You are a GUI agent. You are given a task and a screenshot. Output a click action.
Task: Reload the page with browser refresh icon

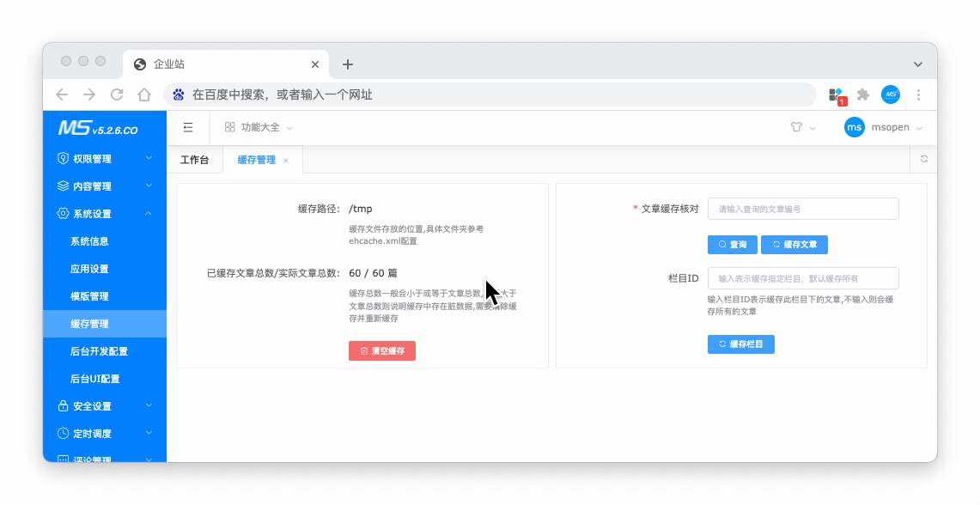coord(117,94)
